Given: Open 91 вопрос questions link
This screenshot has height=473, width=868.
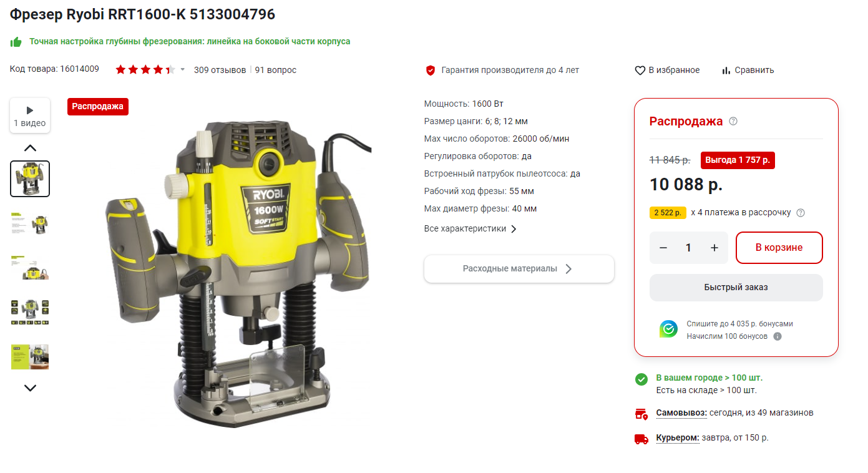Looking at the screenshot, I should (276, 70).
